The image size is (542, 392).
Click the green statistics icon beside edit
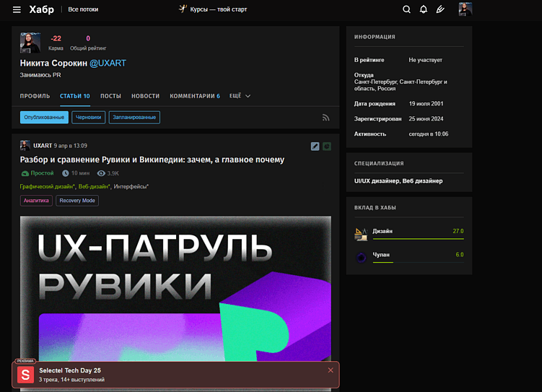[327, 147]
